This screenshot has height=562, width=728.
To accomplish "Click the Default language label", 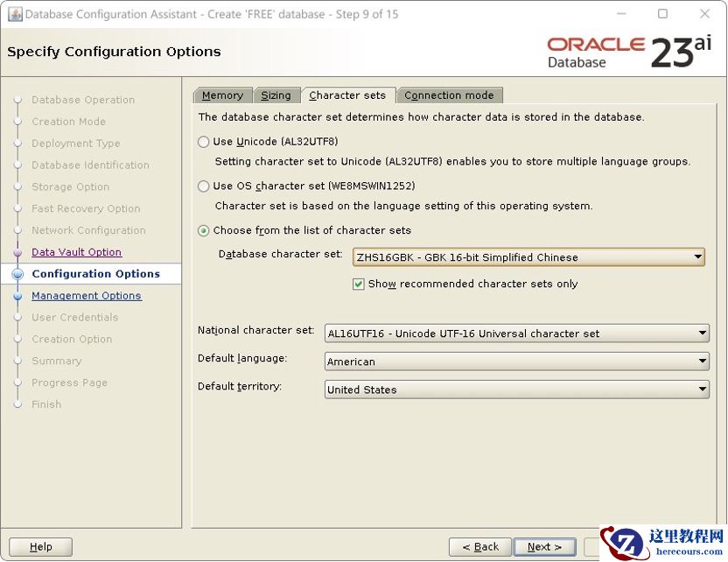I will click(242, 358).
